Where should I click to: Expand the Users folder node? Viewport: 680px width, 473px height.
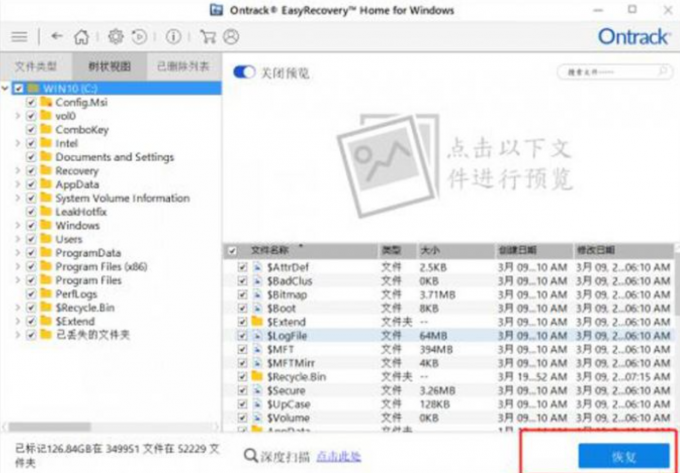tap(18, 240)
